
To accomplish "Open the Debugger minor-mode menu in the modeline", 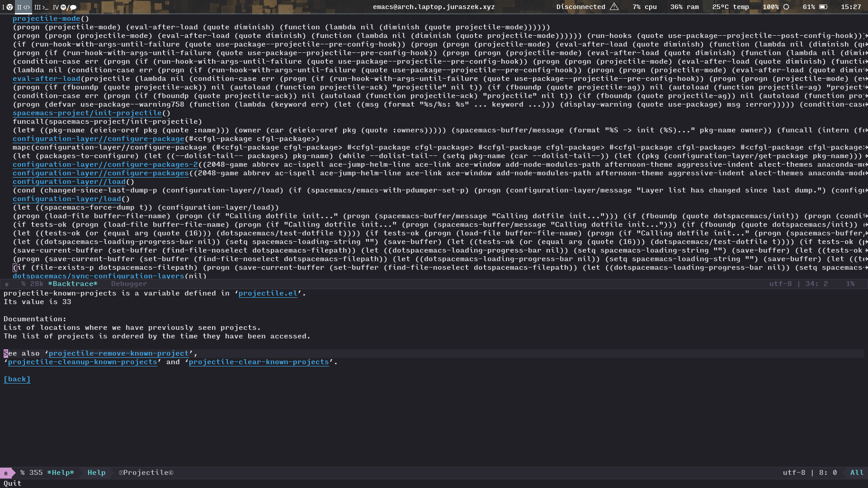I will pos(128,284).
